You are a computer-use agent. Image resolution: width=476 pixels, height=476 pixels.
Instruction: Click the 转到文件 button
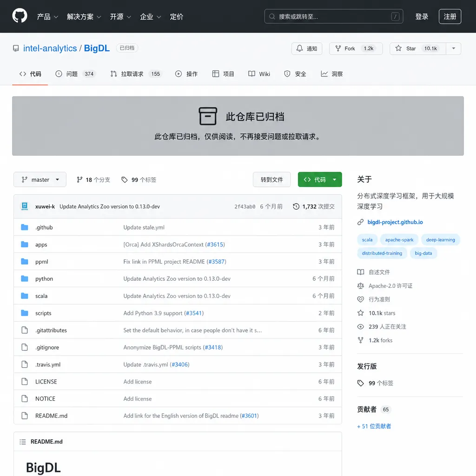(x=271, y=180)
